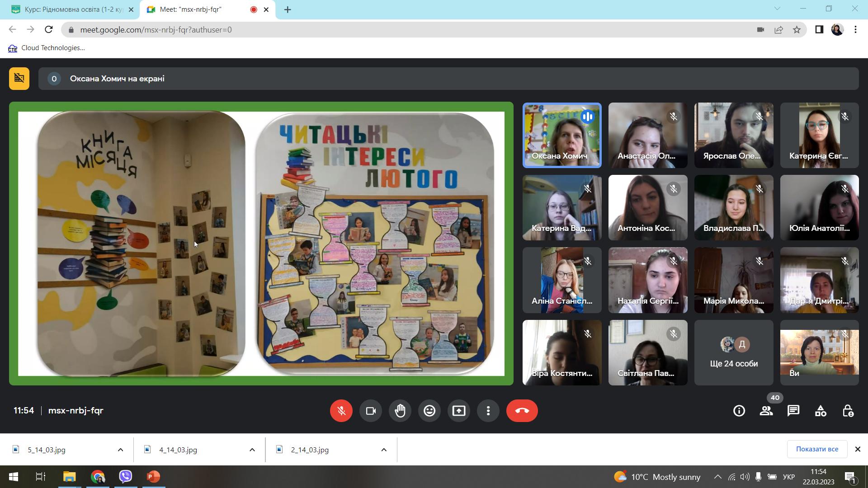Toggle the camera off
This screenshot has width=868, height=488.
[x=371, y=411]
